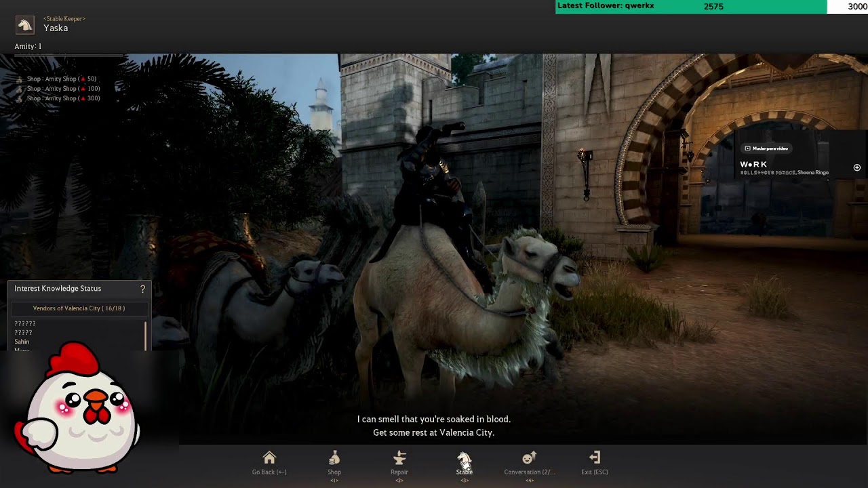Open help for Interest Knowledge Status
Viewport: 868px width, 488px height.
(142, 289)
